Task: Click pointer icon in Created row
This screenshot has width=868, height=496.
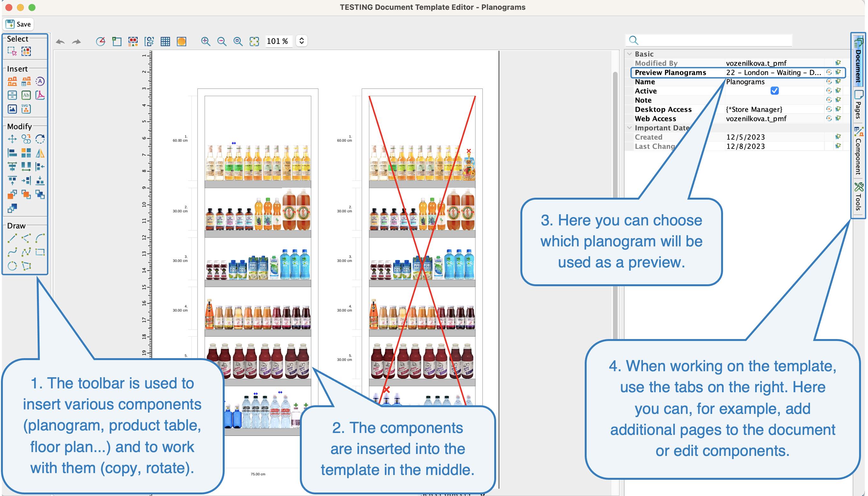Action: coord(838,137)
